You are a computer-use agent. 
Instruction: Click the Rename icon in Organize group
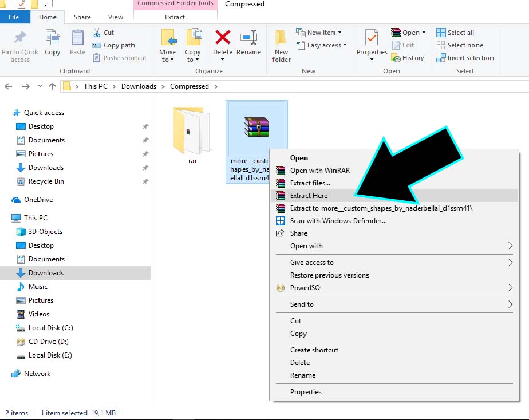(248, 39)
